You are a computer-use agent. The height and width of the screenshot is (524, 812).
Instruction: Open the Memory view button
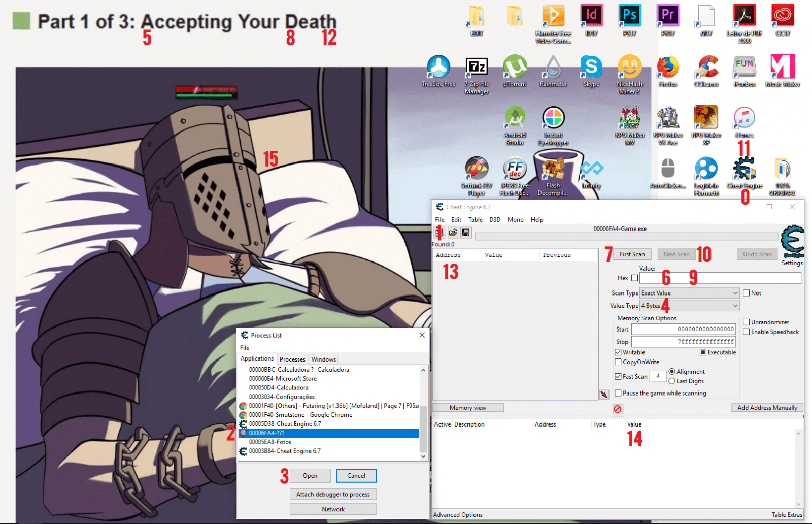pos(468,408)
